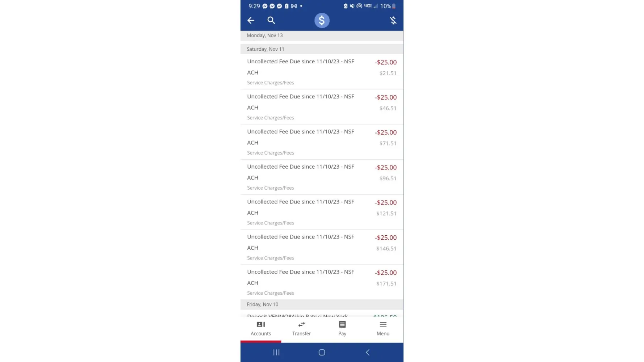Image resolution: width=644 pixels, height=362 pixels.
Task: Tap the Saturday, Nov 11 date header
Action: pyautogui.click(x=322, y=49)
